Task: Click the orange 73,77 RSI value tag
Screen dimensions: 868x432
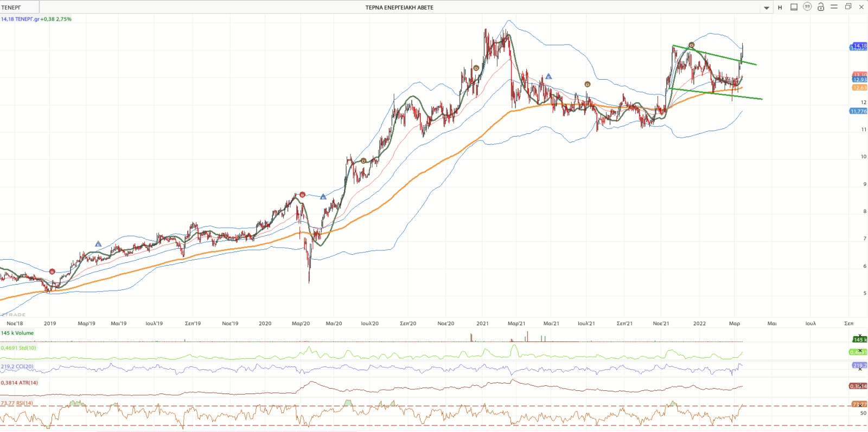Action: click(859, 404)
